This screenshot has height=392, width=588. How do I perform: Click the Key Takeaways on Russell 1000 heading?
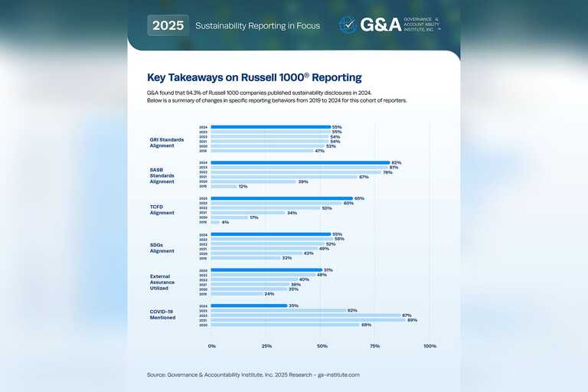point(254,77)
